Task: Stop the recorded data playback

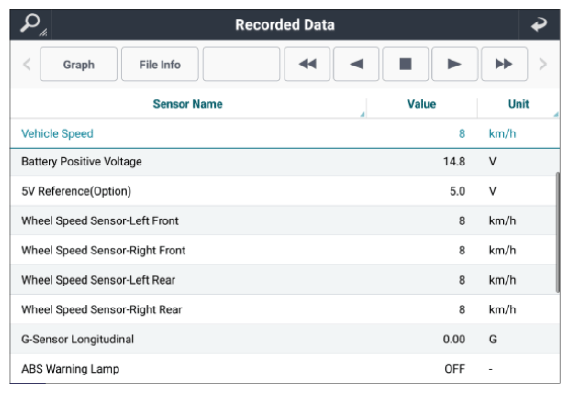Action: click(x=406, y=64)
